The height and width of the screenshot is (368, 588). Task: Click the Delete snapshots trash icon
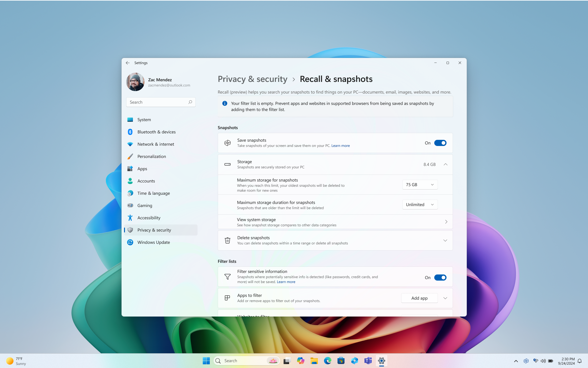227,240
